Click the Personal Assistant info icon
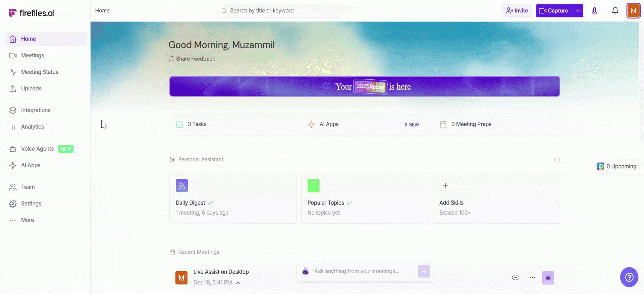This screenshot has height=294, width=644. click(557, 160)
